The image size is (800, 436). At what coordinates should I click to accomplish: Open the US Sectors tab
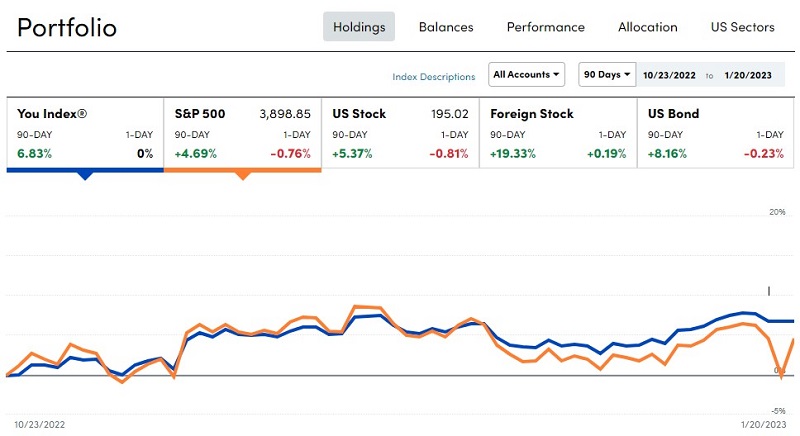point(742,27)
